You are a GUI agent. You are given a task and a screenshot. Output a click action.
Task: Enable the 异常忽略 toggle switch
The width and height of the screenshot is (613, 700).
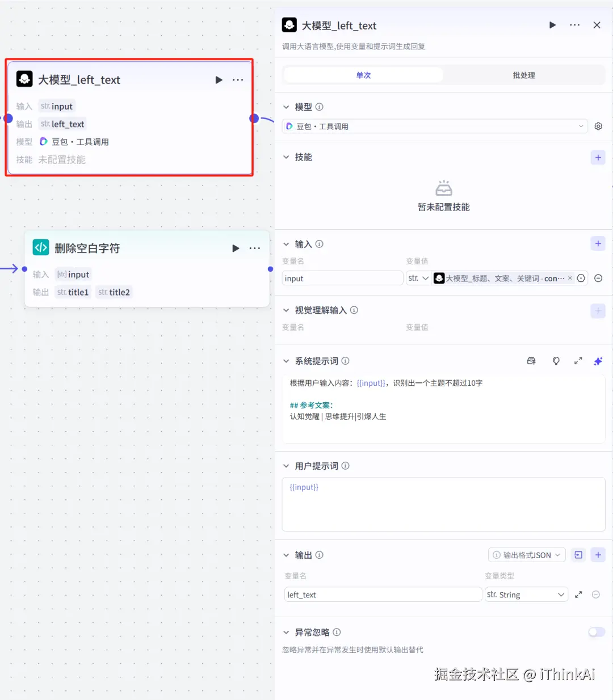click(597, 632)
